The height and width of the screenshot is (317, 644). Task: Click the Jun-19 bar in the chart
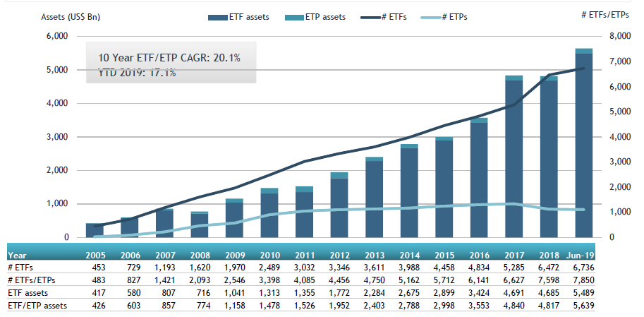point(583,143)
